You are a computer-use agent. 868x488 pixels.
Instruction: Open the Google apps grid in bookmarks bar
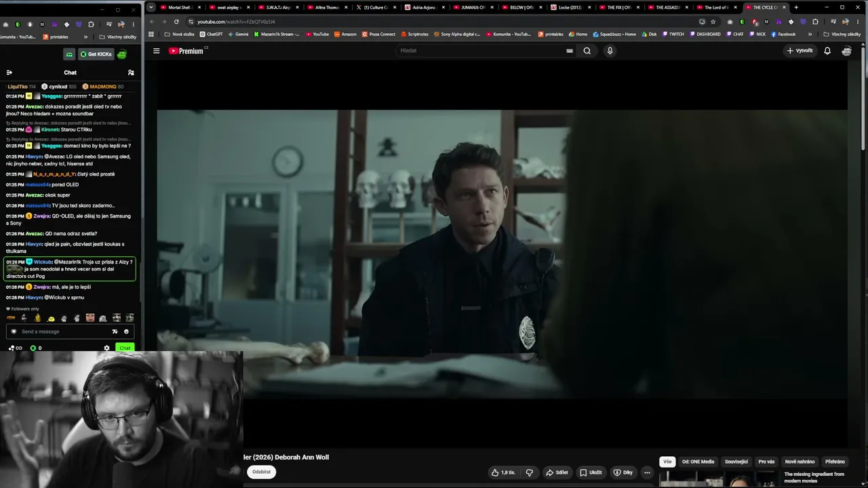[x=151, y=34]
